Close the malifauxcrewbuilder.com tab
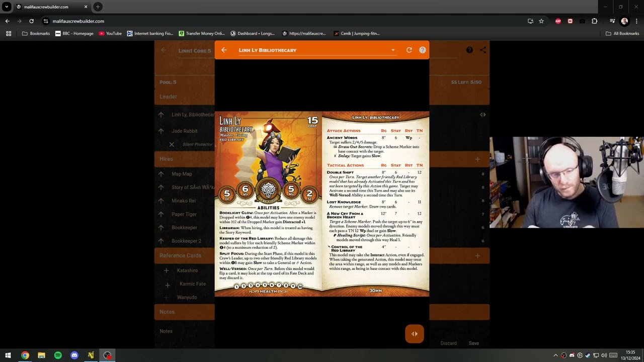This screenshot has height=362, width=644. (86, 7)
